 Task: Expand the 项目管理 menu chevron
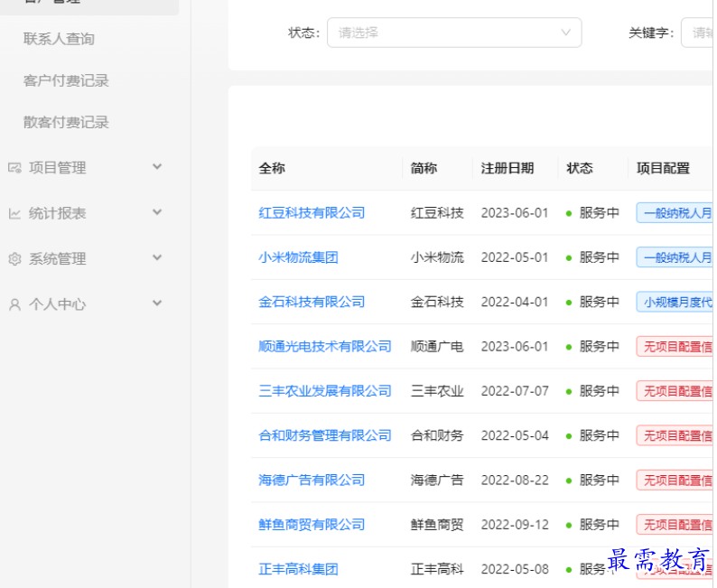tap(157, 167)
